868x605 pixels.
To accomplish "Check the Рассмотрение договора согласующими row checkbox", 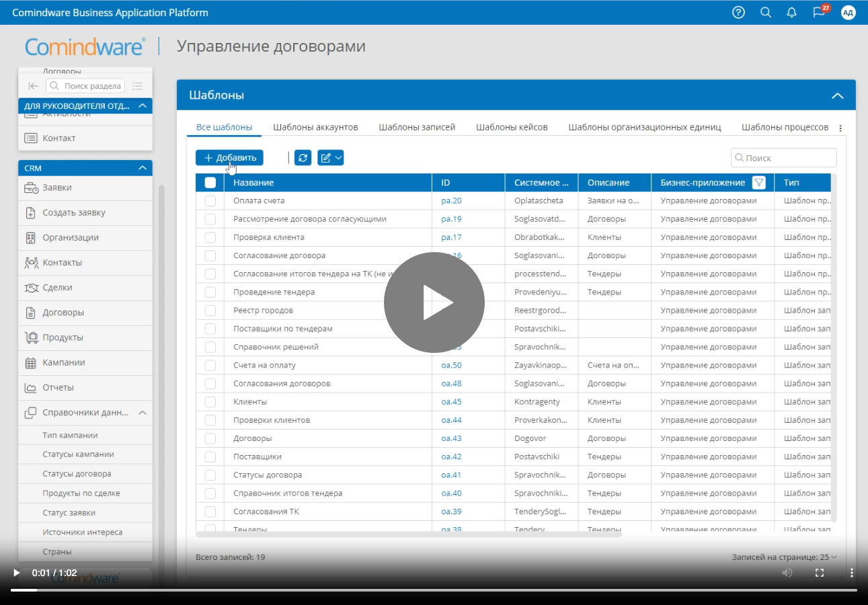I will (210, 218).
